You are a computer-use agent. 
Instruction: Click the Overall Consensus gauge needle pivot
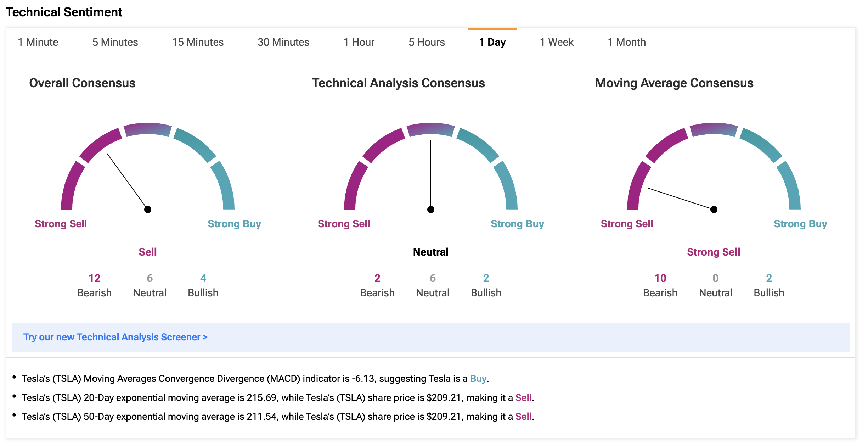148,210
